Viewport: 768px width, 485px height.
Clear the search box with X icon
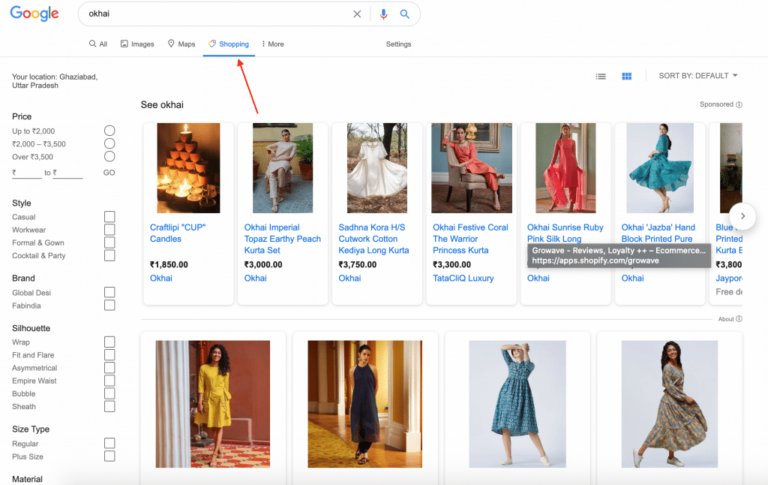357,14
